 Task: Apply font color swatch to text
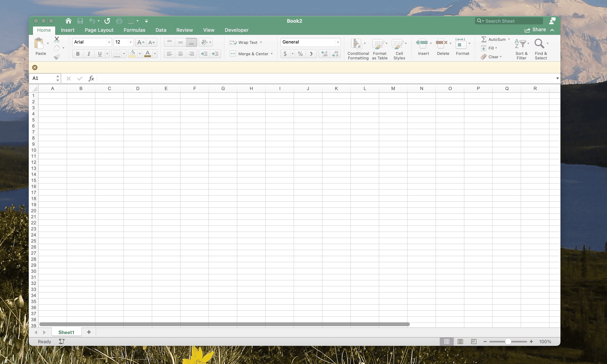coord(148,54)
